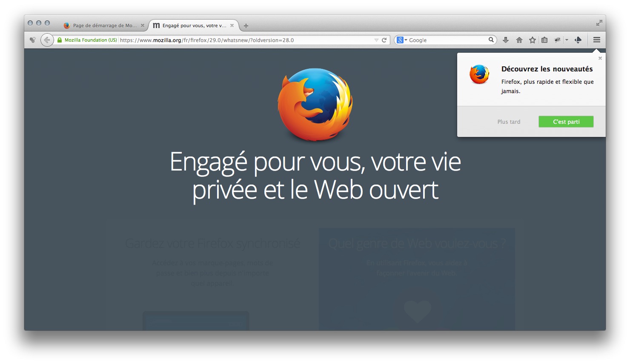630x364 pixels.
Task: Expand the URL history dropdown arrow
Action: pos(376,40)
